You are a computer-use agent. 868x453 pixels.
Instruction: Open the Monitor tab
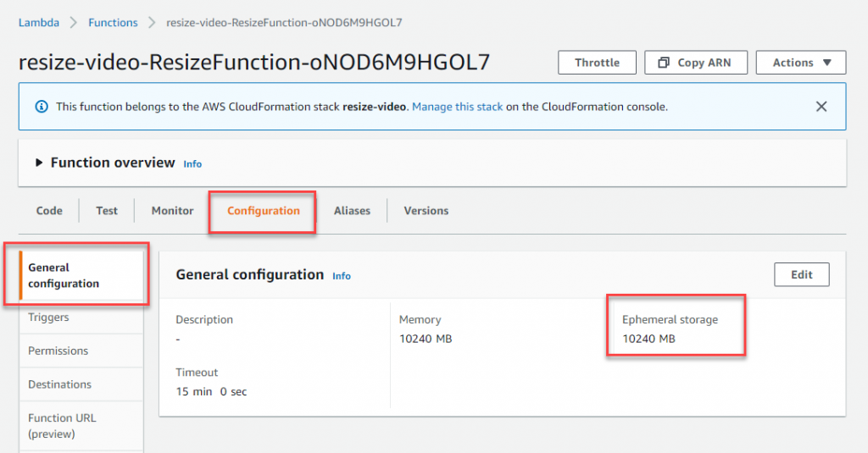pyautogui.click(x=173, y=211)
